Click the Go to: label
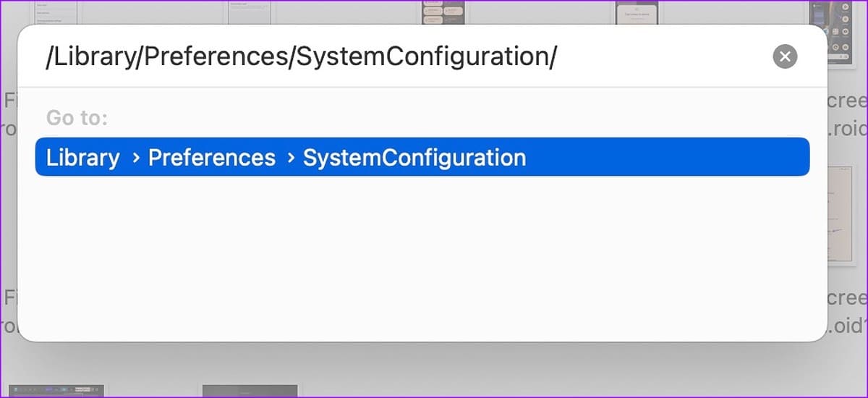Viewport: 868px width, 398px height. (x=77, y=118)
